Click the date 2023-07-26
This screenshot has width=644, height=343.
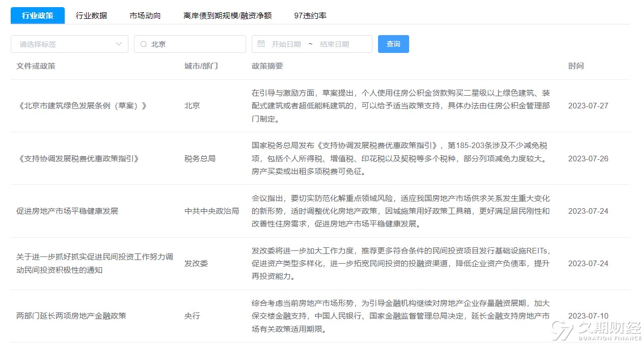[x=588, y=158]
